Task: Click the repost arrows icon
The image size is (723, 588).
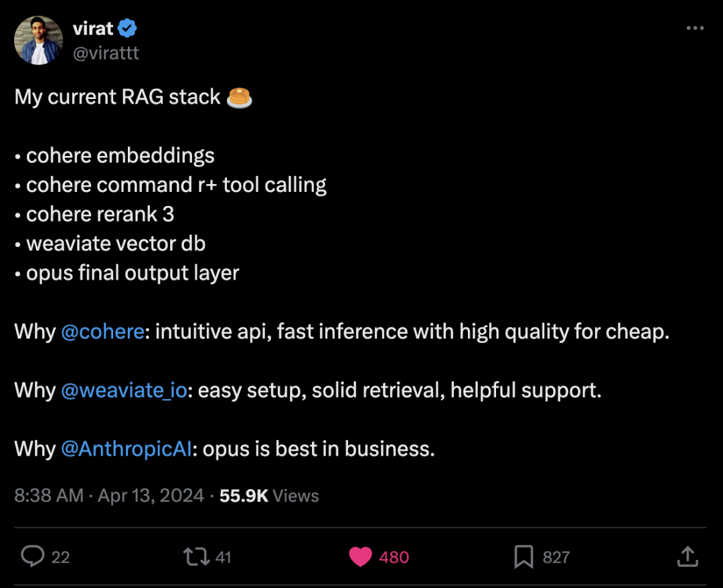Action: tap(196, 557)
